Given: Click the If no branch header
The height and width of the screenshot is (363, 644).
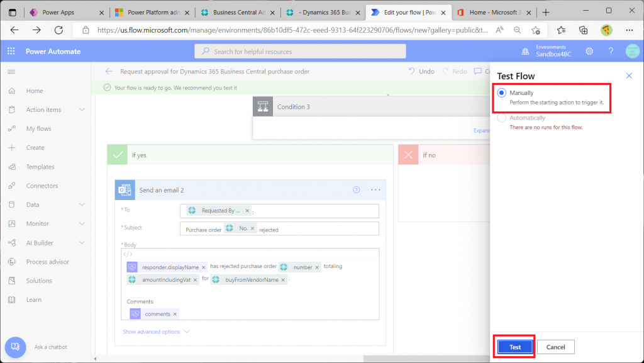Looking at the screenshot, I should 444,155.
